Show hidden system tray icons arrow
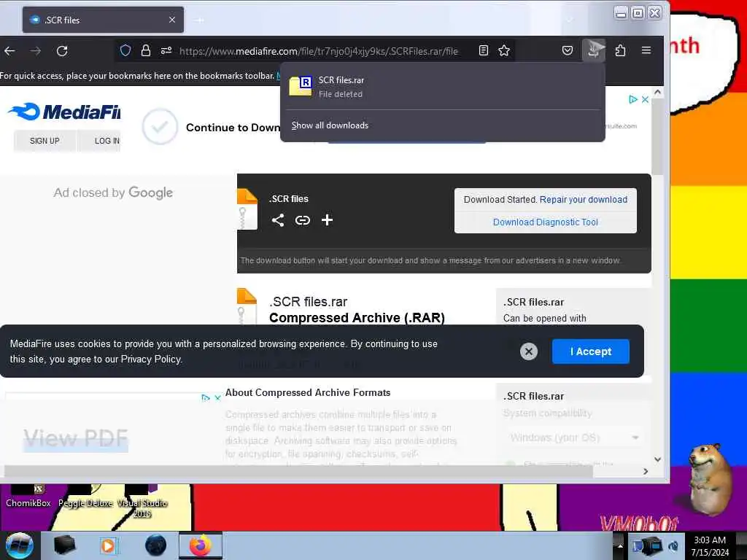The image size is (747, 560). point(620,546)
